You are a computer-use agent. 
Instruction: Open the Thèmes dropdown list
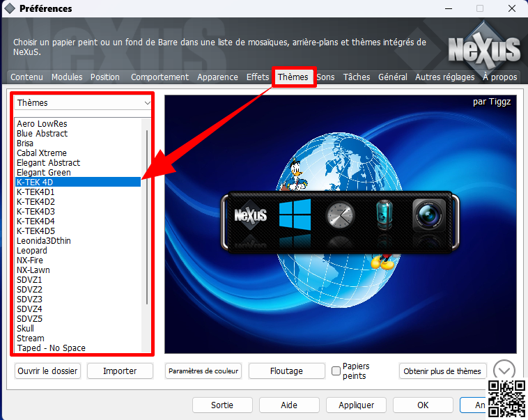(82, 102)
